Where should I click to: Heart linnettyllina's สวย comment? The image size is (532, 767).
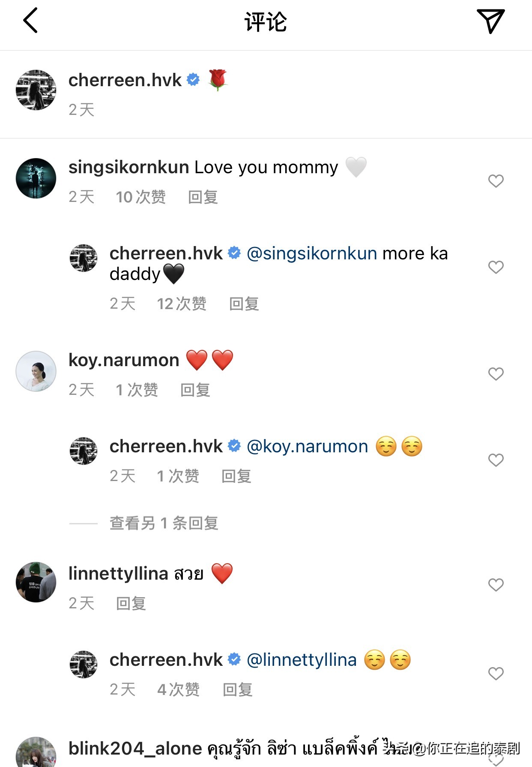click(496, 585)
